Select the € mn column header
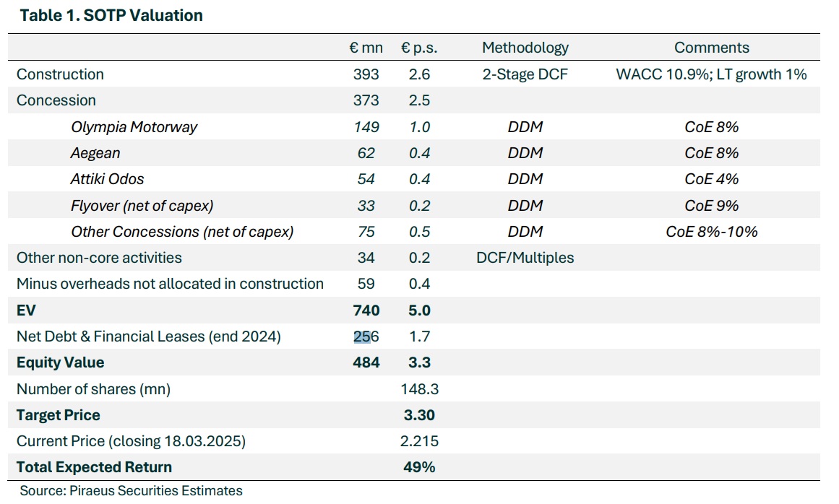This screenshot has width=839, height=504. (x=366, y=48)
